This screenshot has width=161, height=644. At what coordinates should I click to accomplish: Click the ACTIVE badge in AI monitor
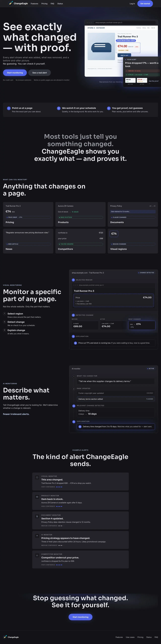pyautogui.click(x=151, y=368)
